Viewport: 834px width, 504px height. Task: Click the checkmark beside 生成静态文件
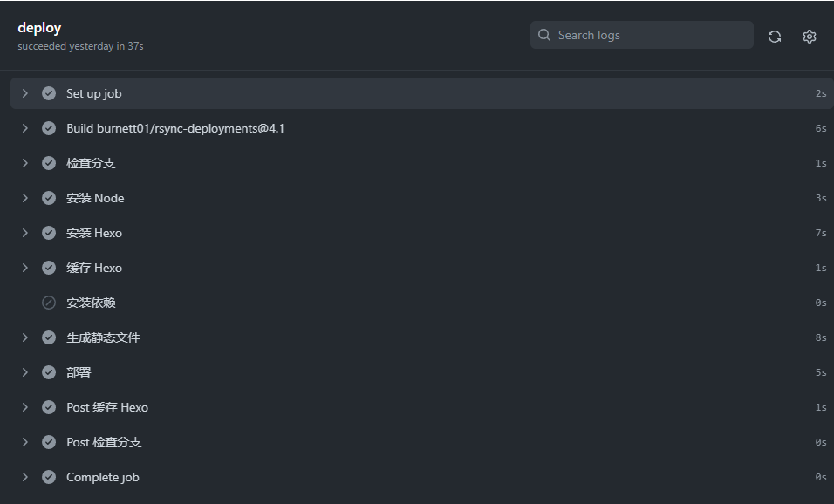pyautogui.click(x=49, y=337)
